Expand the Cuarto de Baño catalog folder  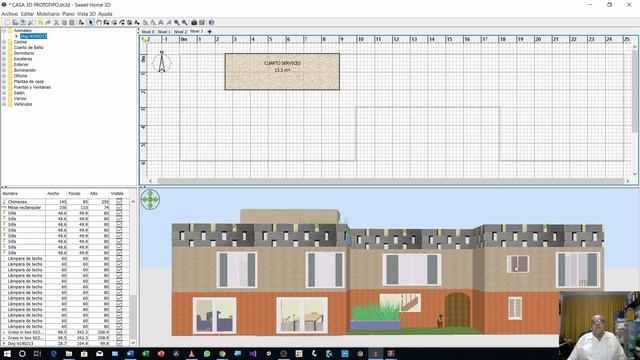click(4, 47)
